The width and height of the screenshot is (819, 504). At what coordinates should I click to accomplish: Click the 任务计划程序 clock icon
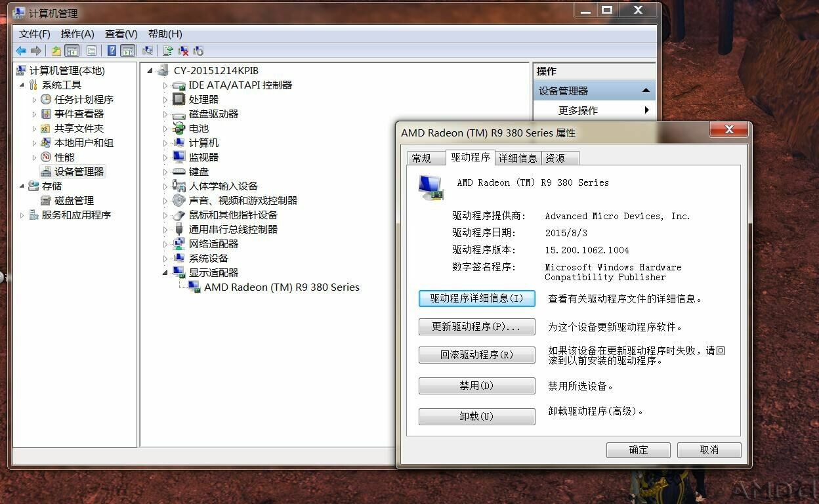pos(46,99)
